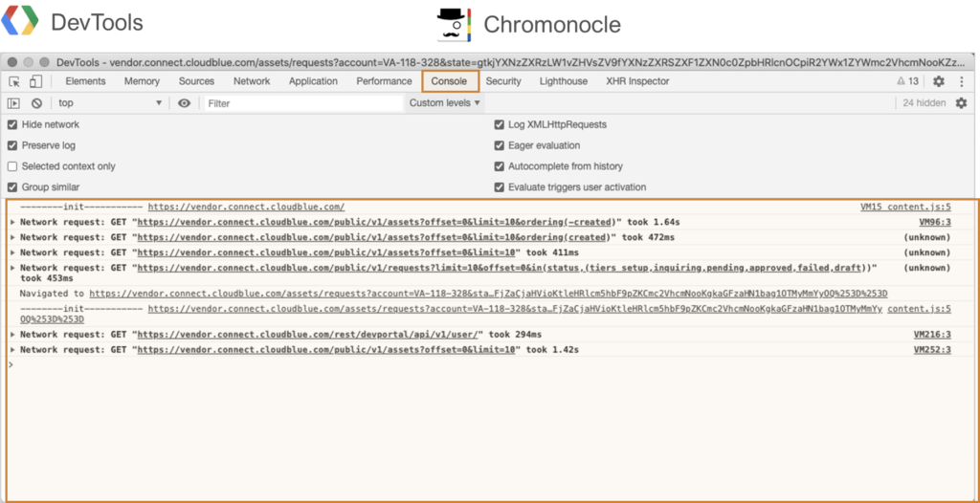This screenshot has width=980, height=503.
Task: Toggle Evaluate triggers user activation checkbox
Action: point(499,187)
